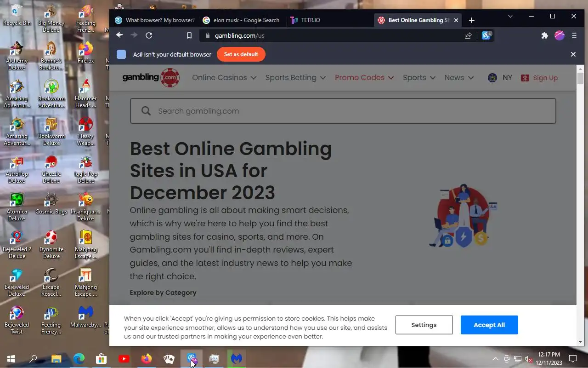Expand the Promo Codes menu
This screenshot has width=588, height=368.
(364, 78)
